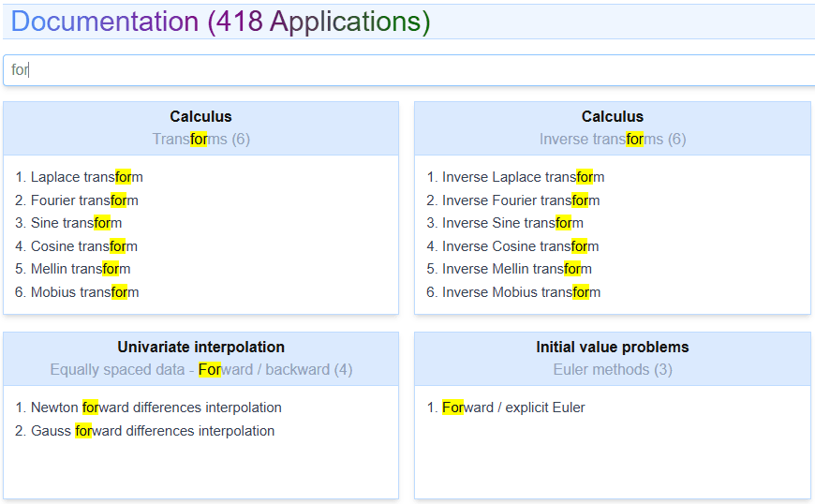The height and width of the screenshot is (504, 815).
Task: Open the Fourier transform entry
Action: (84, 200)
